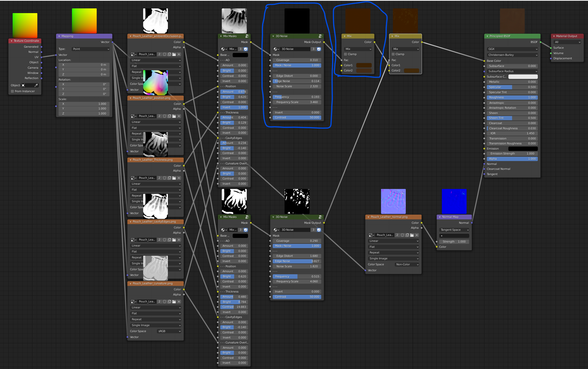Click the eyedropper in Texture Coordinate node
588x369 pixels.
(36, 85)
